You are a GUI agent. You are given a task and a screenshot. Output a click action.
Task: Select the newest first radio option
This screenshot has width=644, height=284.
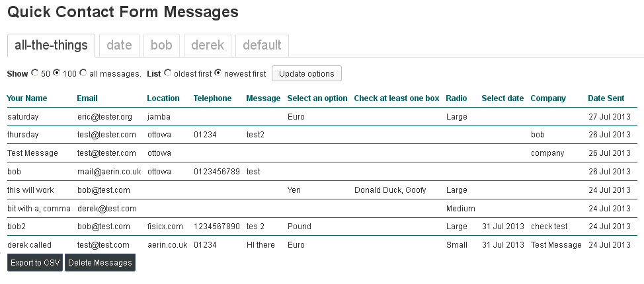218,73
